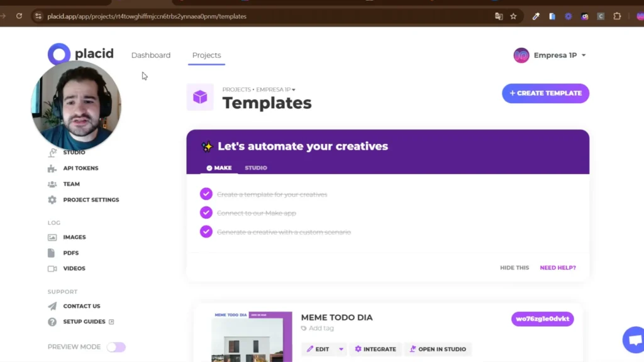This screenshot has width=644, height=362.
Task: Click Integrate for MEME TODO DIA
Action: [375, 349]
